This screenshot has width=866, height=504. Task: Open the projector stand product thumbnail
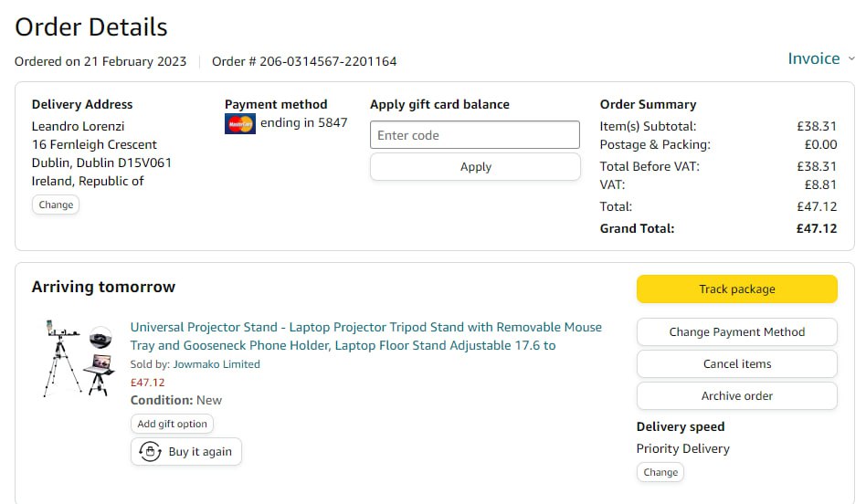coord(78,357)
